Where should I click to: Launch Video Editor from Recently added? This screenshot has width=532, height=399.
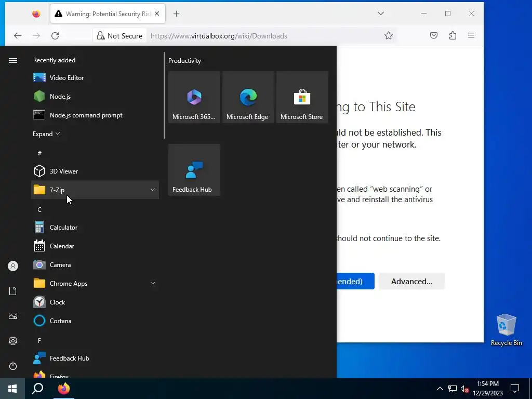pyautogui.click(x=95, y=78)
